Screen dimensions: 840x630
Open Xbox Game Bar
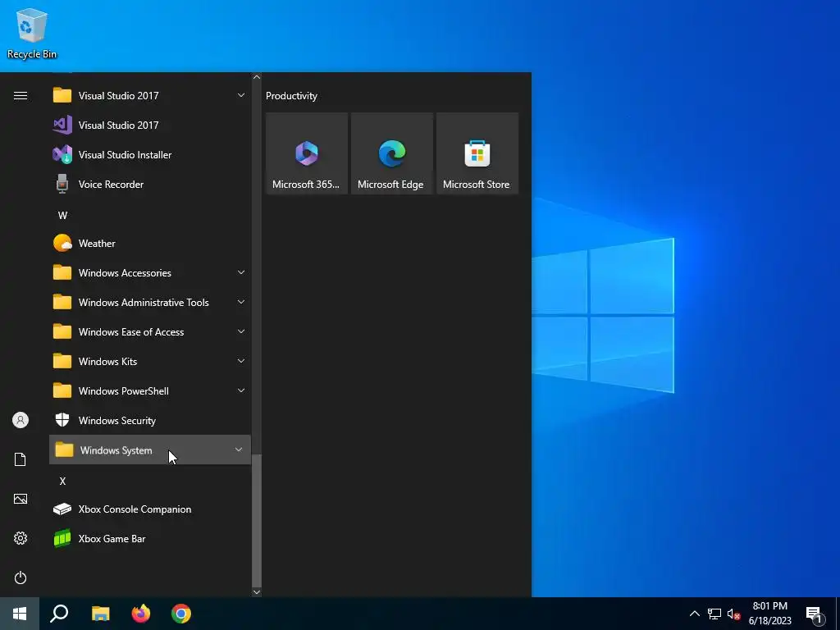click(150, 538)
